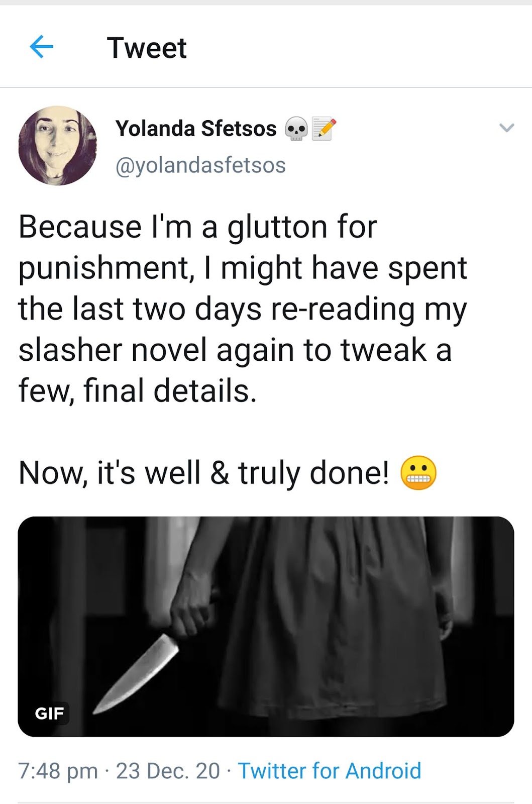Click the words "slasher novel" in the tweet
This screenshot has width=532, height=804.
click(113, 350)
